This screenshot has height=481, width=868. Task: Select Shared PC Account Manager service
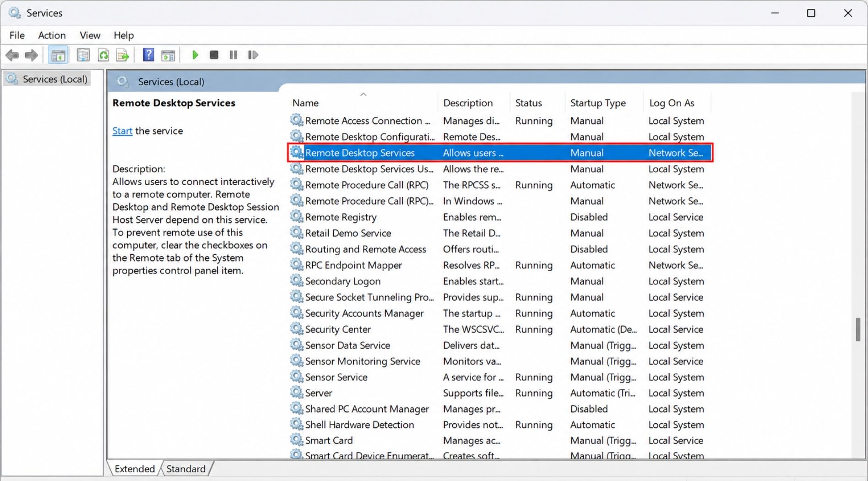click(x=500, y=409)
